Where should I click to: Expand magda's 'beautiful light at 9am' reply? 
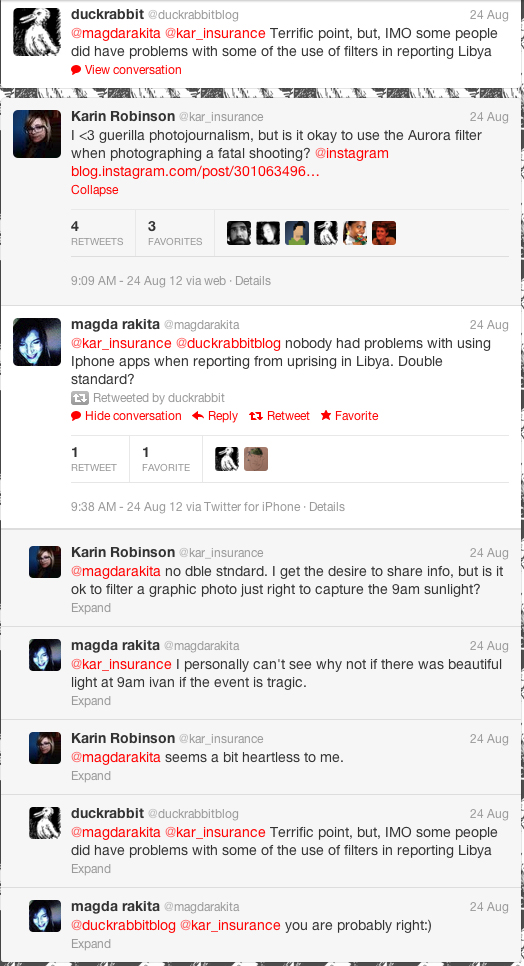coord(91,700)
